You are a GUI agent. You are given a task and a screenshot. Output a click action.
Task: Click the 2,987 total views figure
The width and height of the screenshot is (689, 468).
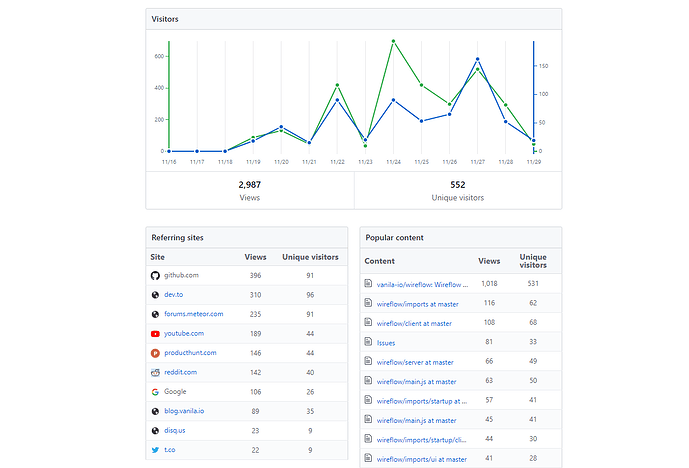[250, 185]
